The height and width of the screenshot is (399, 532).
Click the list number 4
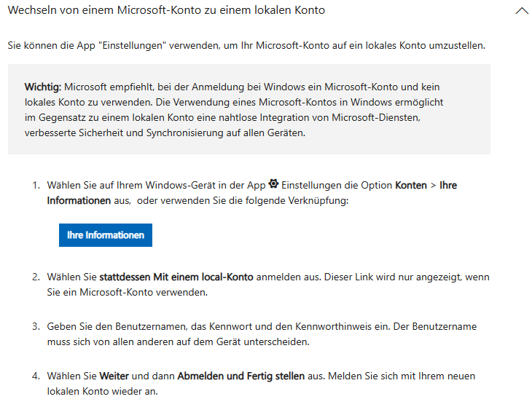[35, 376]
